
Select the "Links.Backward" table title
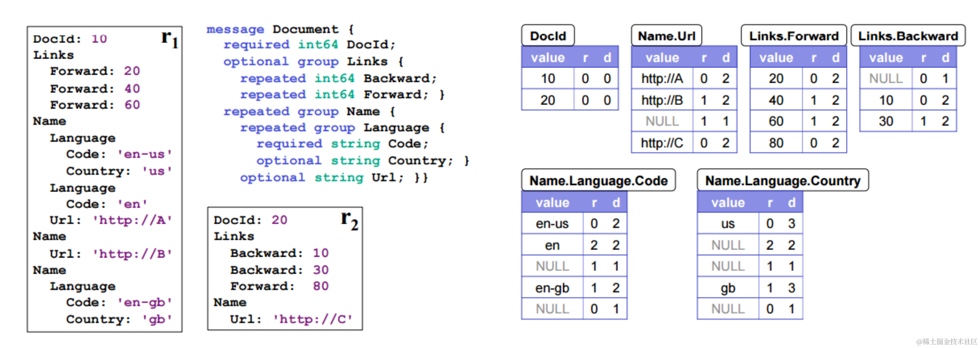(x=908, y=36)
